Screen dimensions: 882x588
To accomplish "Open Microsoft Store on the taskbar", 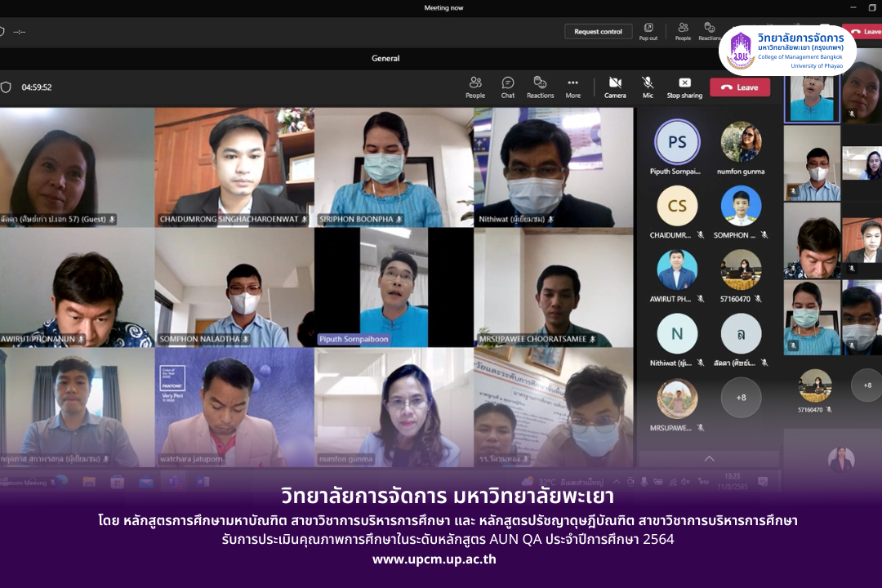I will click(117, 482).
